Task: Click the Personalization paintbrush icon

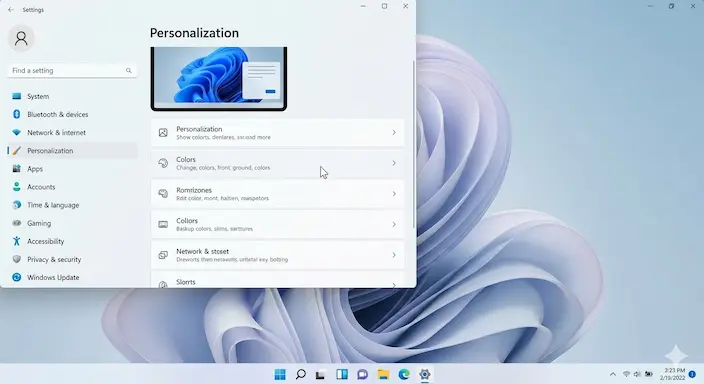Action: [x=17, y=150]
